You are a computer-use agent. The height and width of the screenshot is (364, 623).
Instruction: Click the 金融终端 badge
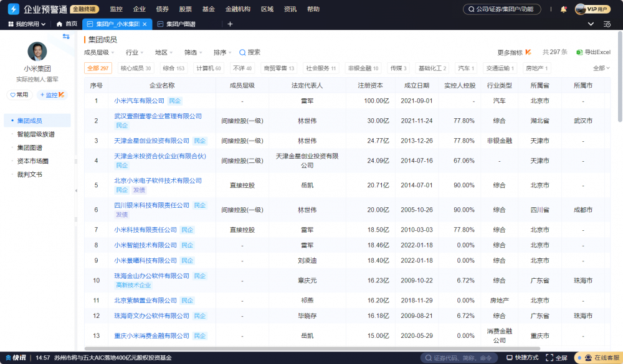point(84,9)
